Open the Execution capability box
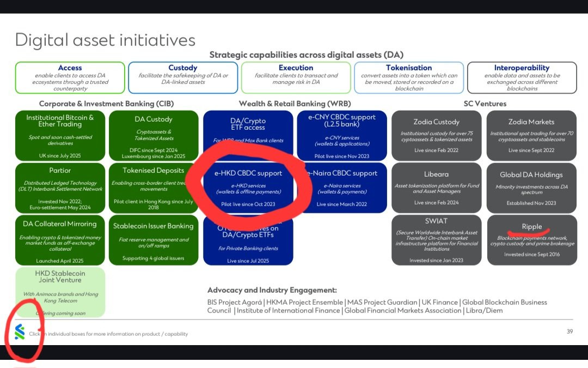The height and width of the screenshot is (368, 588). coord(296,78)
